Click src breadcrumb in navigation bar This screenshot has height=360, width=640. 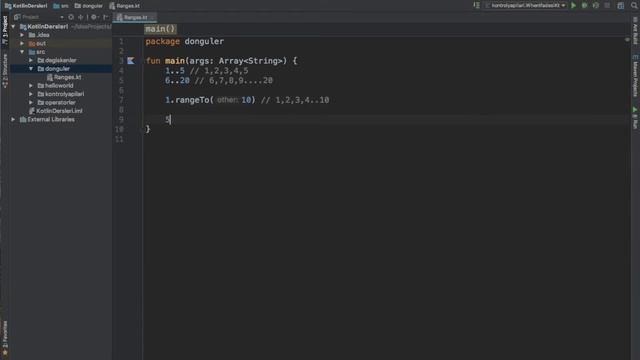tap(61, 6)
